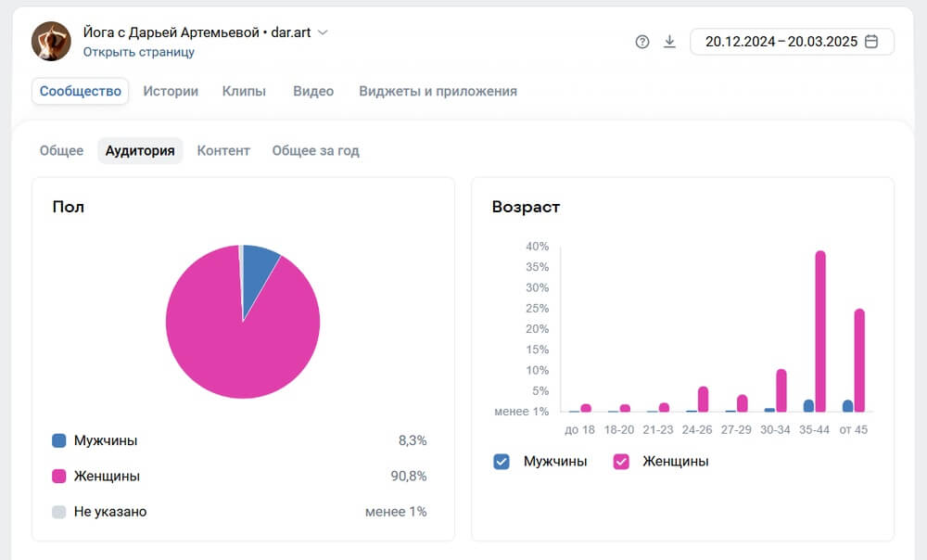
Task: Expand the community name dropdown chevron
Action: (x=323, y=32)
